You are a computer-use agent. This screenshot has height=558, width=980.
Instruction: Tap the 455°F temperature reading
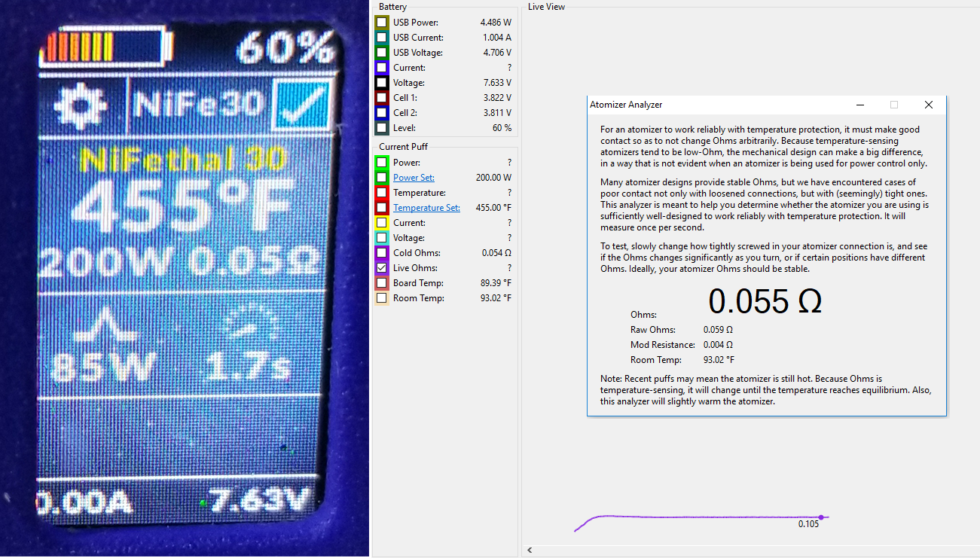pyautogui.click(x=185, y=206)
